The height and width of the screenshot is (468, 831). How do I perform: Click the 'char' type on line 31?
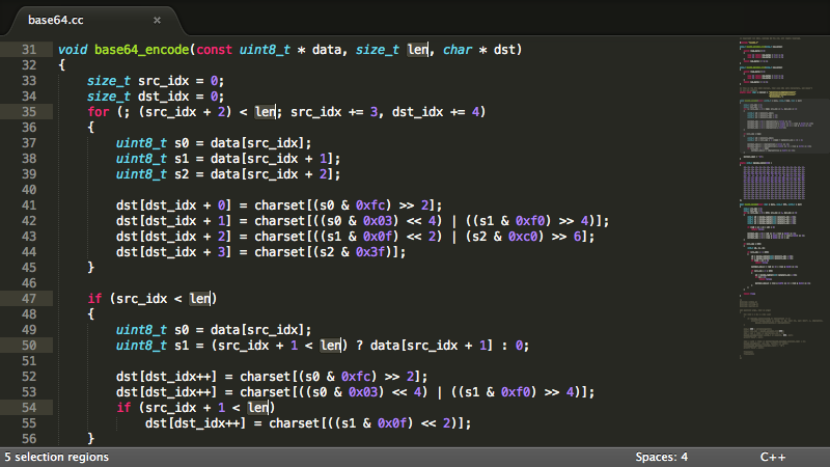point(457,50)
